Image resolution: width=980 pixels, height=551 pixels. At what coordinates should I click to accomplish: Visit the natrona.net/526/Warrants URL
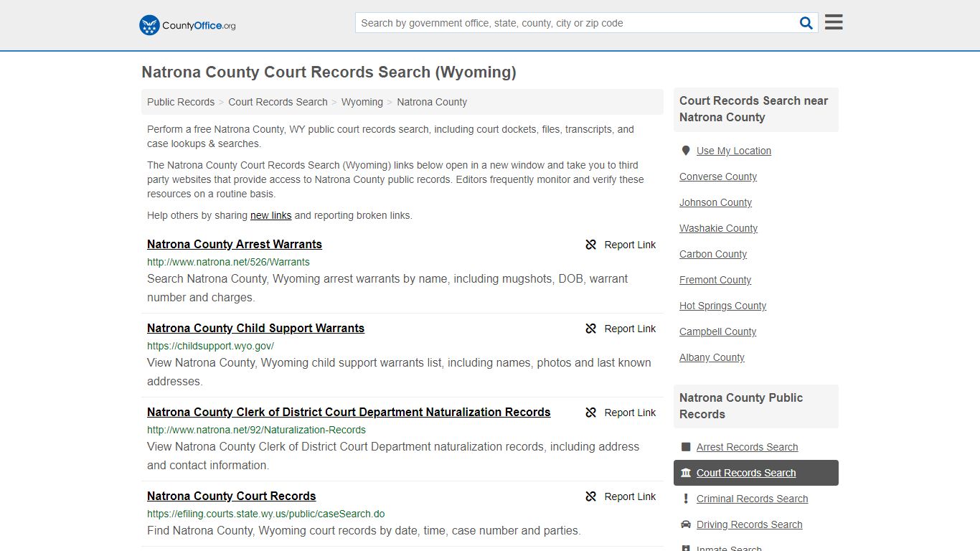[x=228, y=262]
